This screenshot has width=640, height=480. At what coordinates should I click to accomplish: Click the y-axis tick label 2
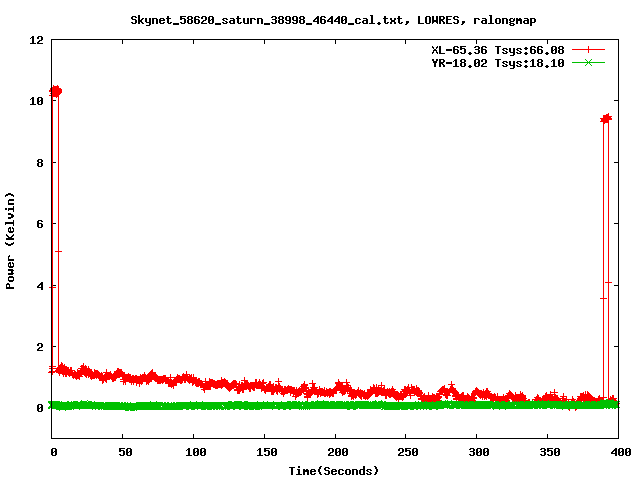click(x=40, y=347)
